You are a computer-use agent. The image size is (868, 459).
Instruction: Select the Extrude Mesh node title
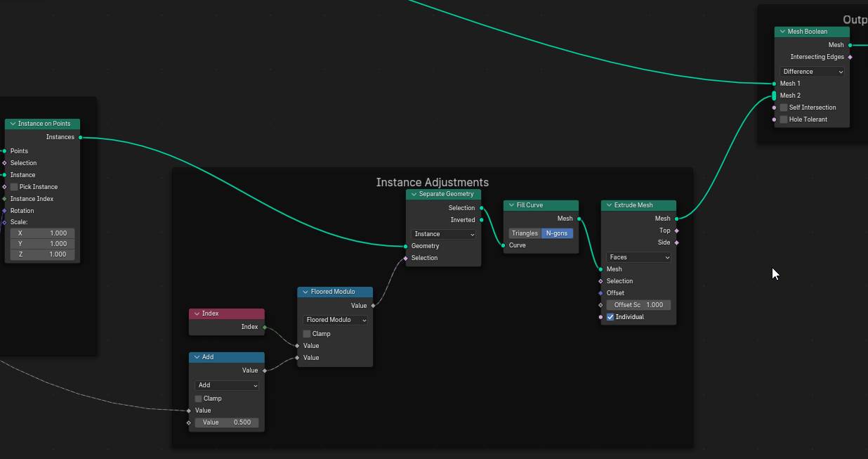point(633,205)
